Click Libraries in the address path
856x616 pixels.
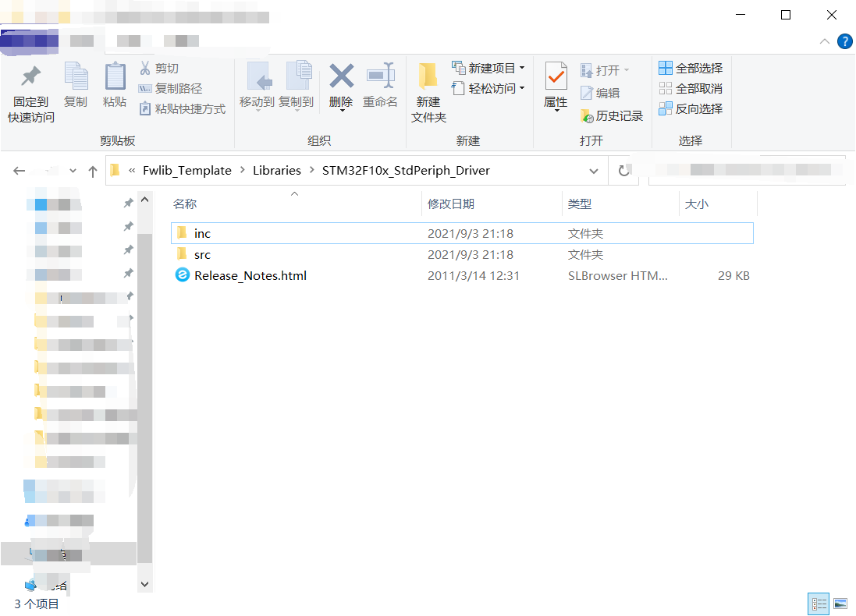(277, 170)
